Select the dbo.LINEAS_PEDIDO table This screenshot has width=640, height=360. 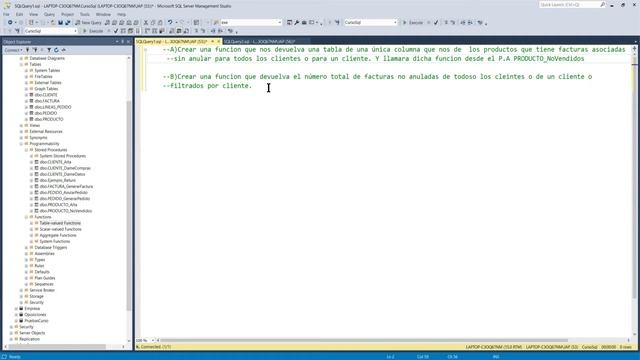pyautogui.click(x=53, y=107)
